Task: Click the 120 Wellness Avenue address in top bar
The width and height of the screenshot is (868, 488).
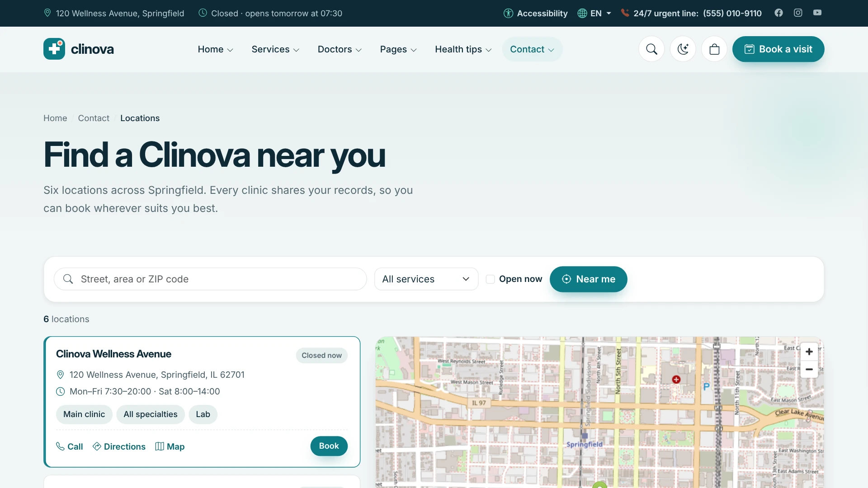Action: tap(114, 13)
